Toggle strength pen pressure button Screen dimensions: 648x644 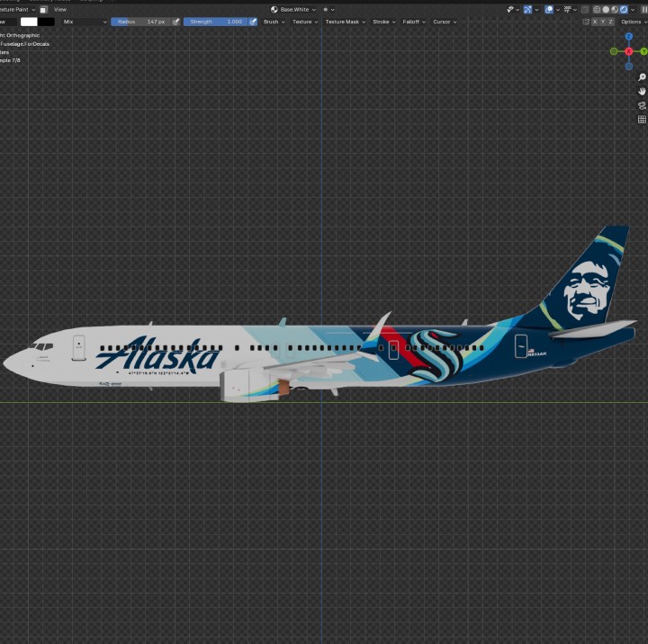[253, 22]
